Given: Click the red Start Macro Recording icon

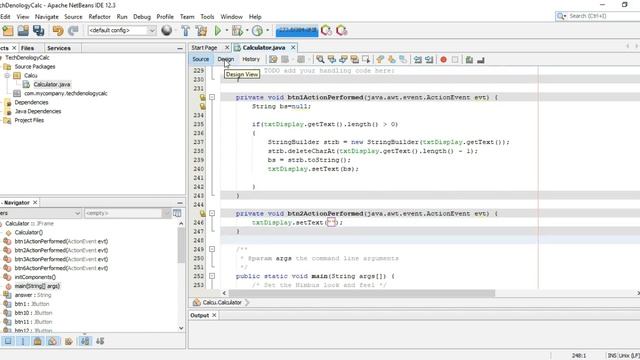Looking at the screenshot, I should (443, 60).
